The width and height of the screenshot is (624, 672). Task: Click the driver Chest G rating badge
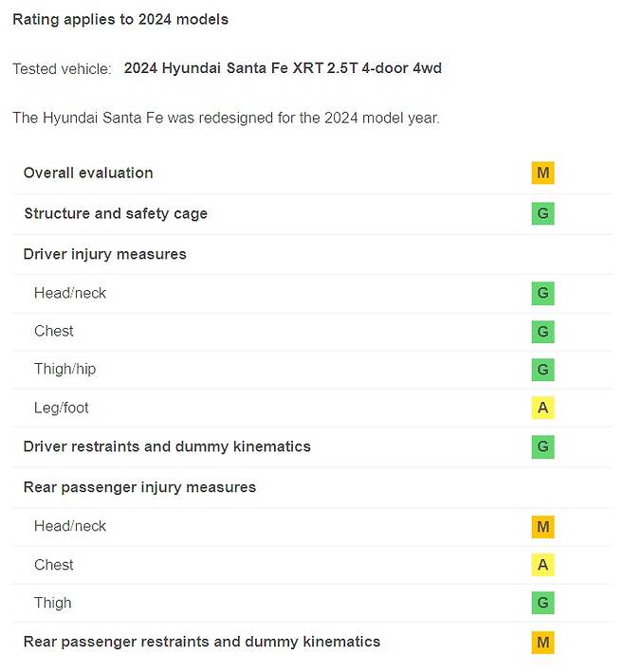click(x=542, y=332)
